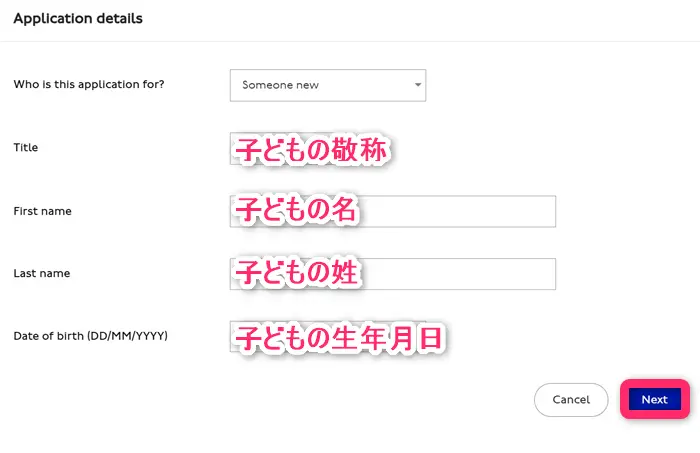Click the "Who is this application for?" label

(89, 84)
